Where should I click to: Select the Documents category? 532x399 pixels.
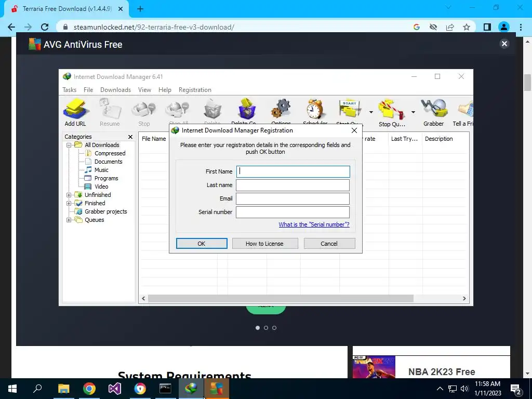pyautogui.click(x=108, y=162)
